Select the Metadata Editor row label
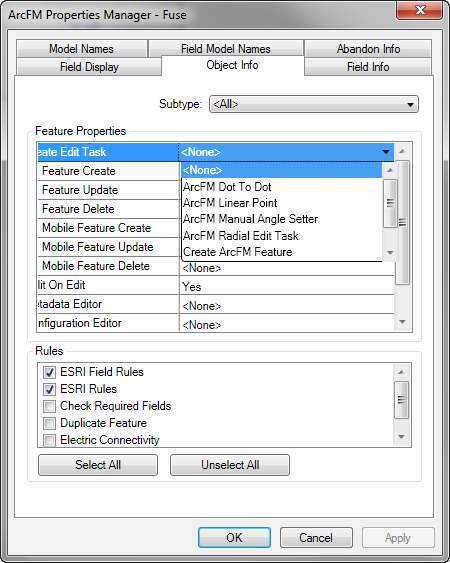450x563 pixels. pyautogui.click(x=108, y=304)
